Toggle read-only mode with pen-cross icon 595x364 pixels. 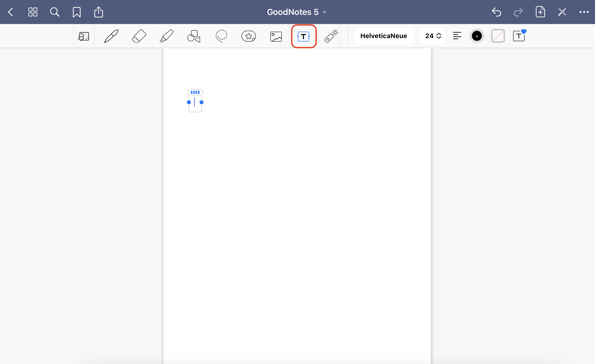[562, 12]
